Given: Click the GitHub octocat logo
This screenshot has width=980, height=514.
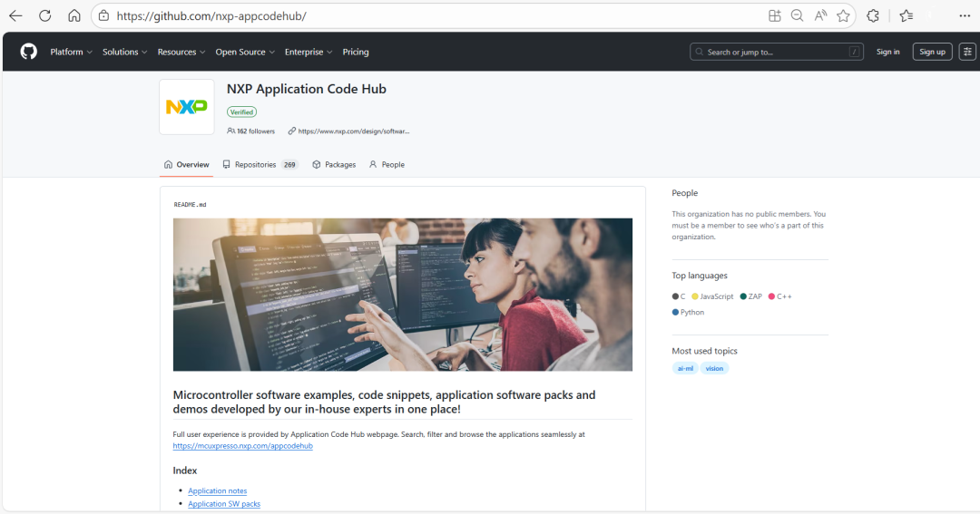Looking at the screenshot, I should pos(29,52).
